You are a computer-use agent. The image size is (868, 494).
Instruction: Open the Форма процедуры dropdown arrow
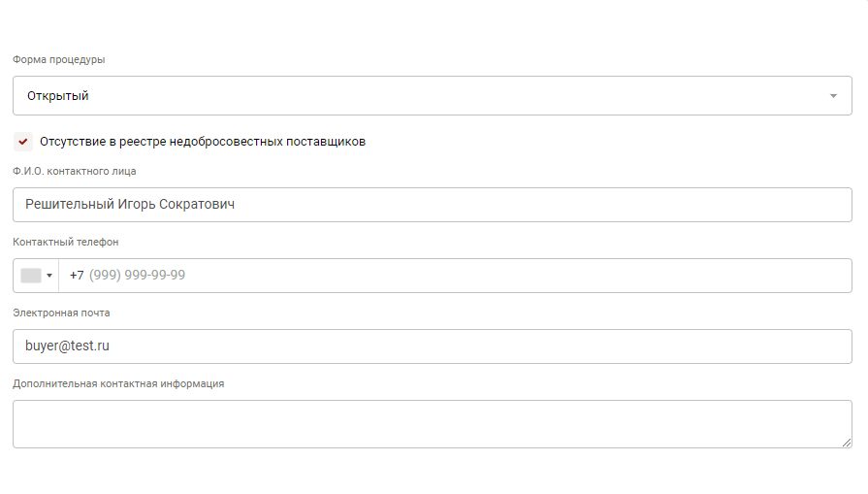point(833,96)
